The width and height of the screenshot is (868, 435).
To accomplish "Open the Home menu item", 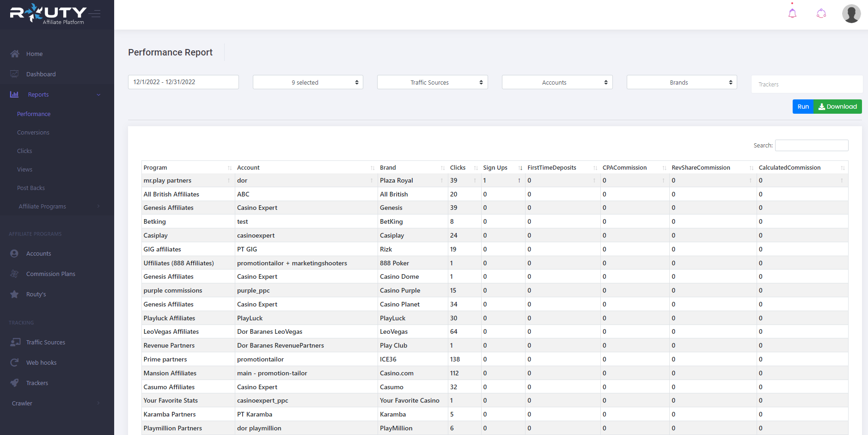I will point(34,54).
